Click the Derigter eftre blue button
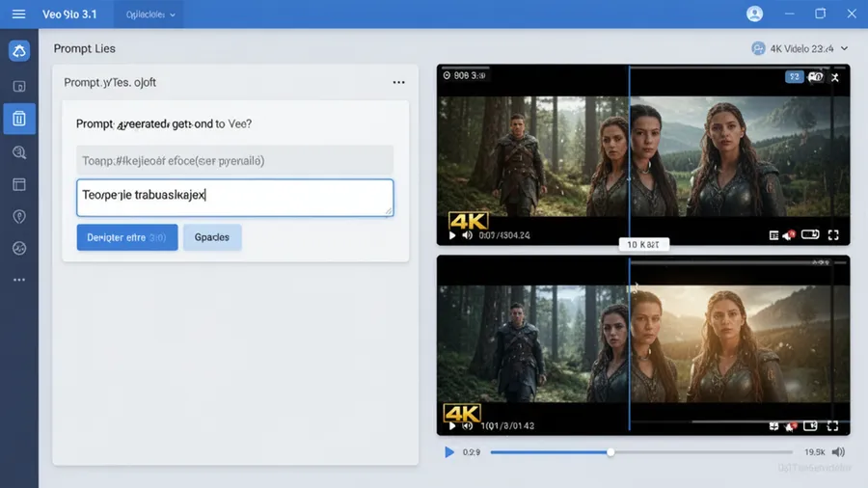The height and width of the screenshot is (488, 868). click(x=127, y=237)
